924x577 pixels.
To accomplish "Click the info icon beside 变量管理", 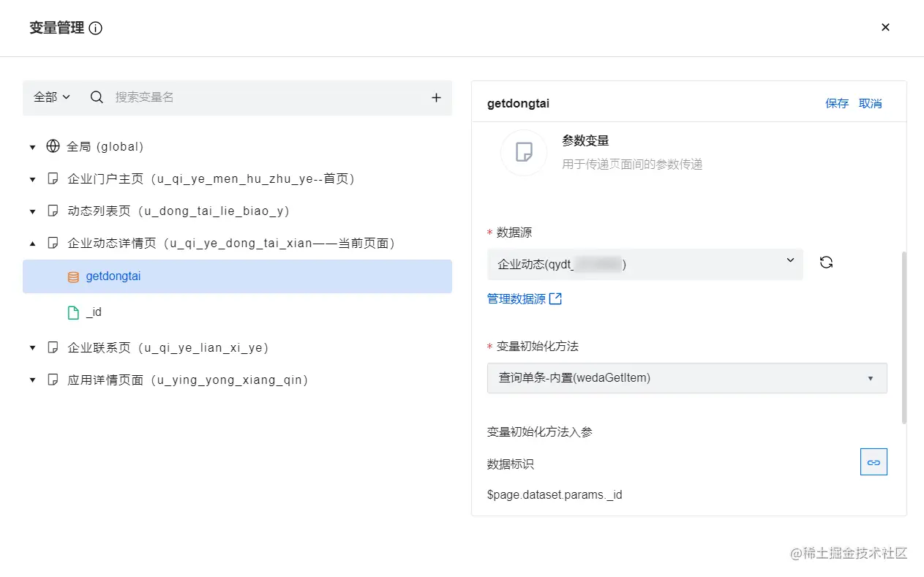I will pos(96,29).
